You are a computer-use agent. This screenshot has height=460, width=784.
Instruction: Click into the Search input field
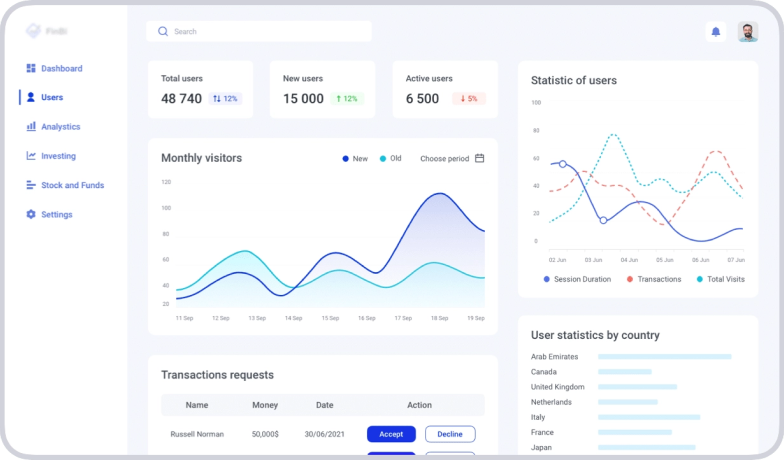pyautogui.click(x=265, y=32)
